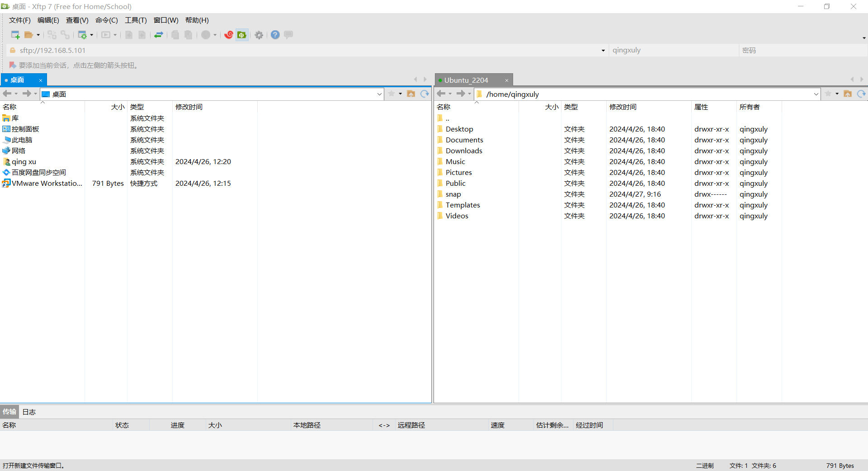This screenshot has width=868, height=471.
Task: Click the highlighted green Xftp folder icon
Action: click(242, 35)
